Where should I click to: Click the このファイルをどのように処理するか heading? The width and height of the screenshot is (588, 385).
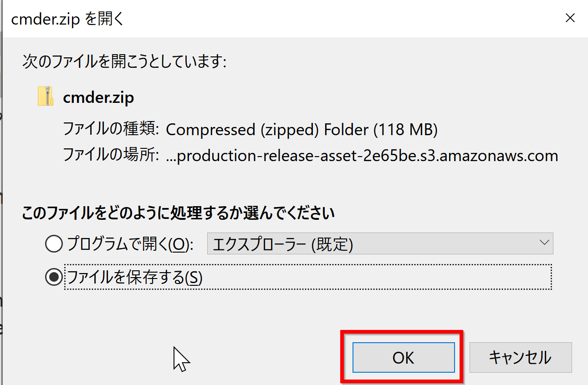(x=179, y=213)
